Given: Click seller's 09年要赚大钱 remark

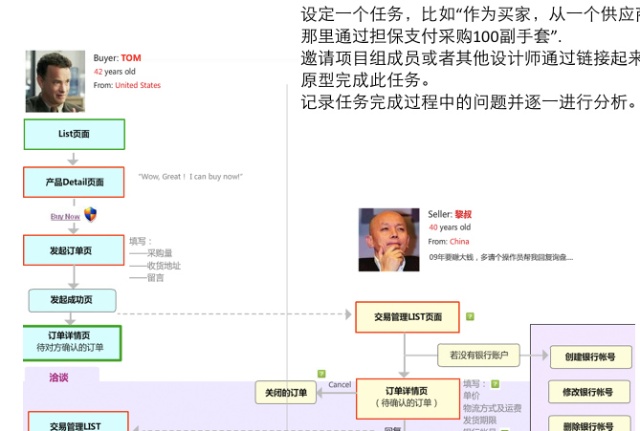Looking at the screenshot, I should point(501,257).
